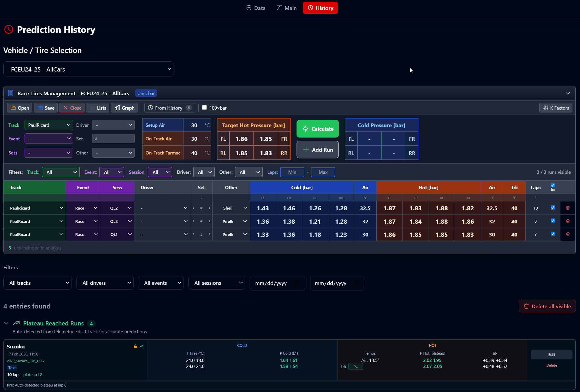
Task: Click Delete all visible button
Action: [x=547, y=306]
